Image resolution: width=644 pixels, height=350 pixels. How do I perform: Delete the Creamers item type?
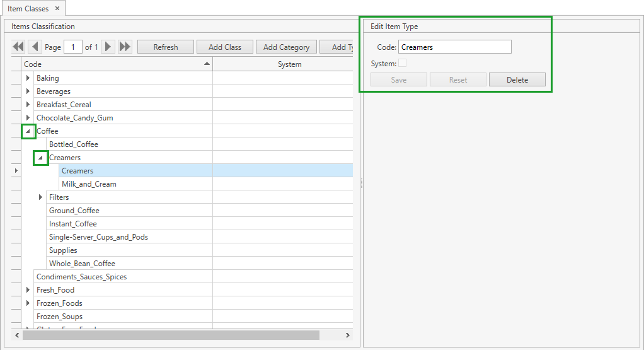(517, 80)
